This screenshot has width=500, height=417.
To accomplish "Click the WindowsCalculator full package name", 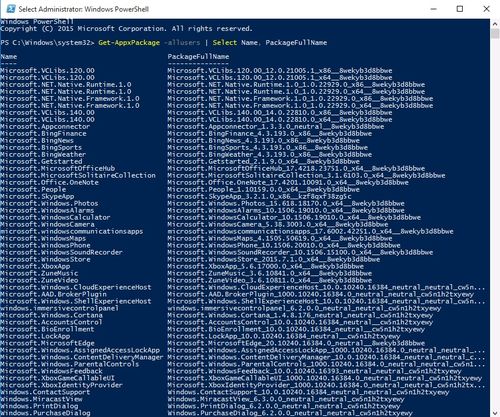I will [x=294, y=218].
